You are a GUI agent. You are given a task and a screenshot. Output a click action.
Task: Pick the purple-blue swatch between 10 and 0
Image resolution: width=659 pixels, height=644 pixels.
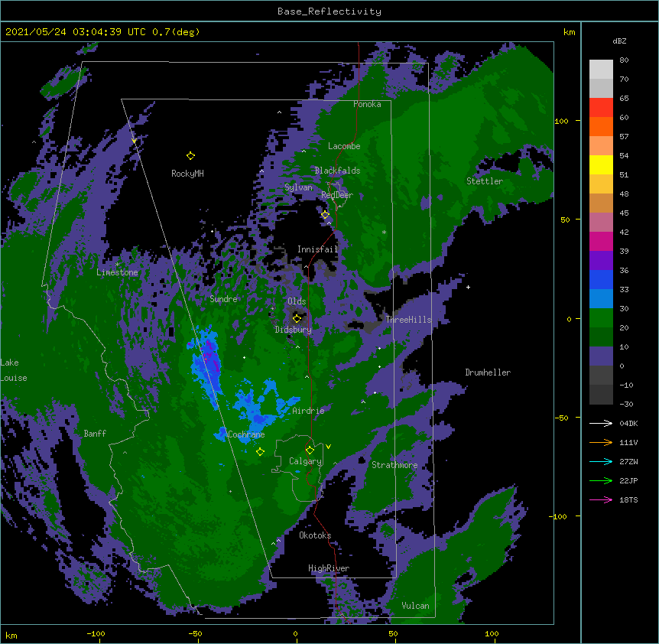click(x=601, y=356)
